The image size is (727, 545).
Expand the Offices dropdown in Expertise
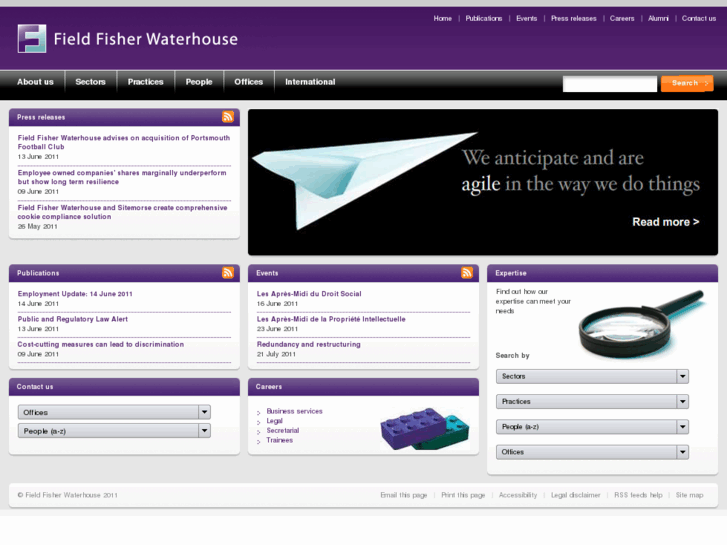coord(592,452)
